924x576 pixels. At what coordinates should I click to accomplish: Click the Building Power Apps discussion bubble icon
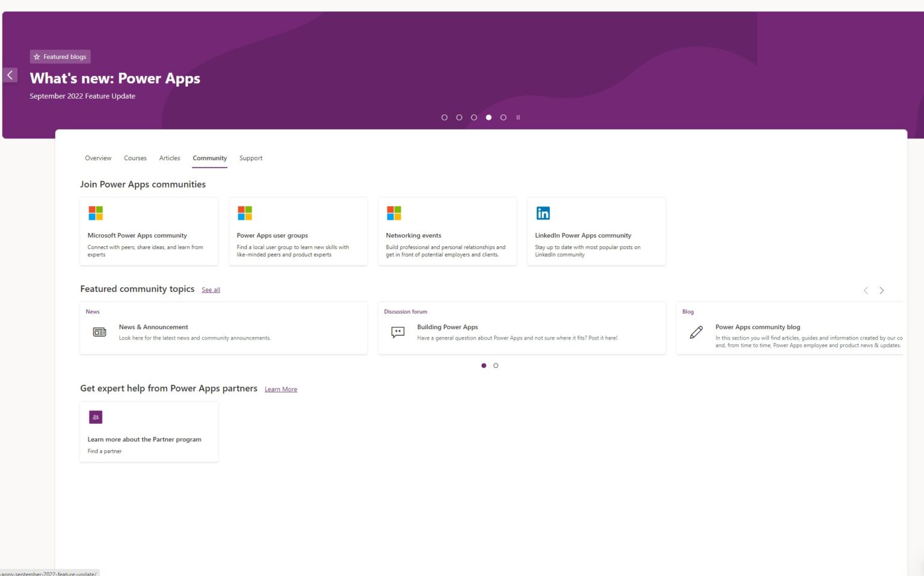398,332
